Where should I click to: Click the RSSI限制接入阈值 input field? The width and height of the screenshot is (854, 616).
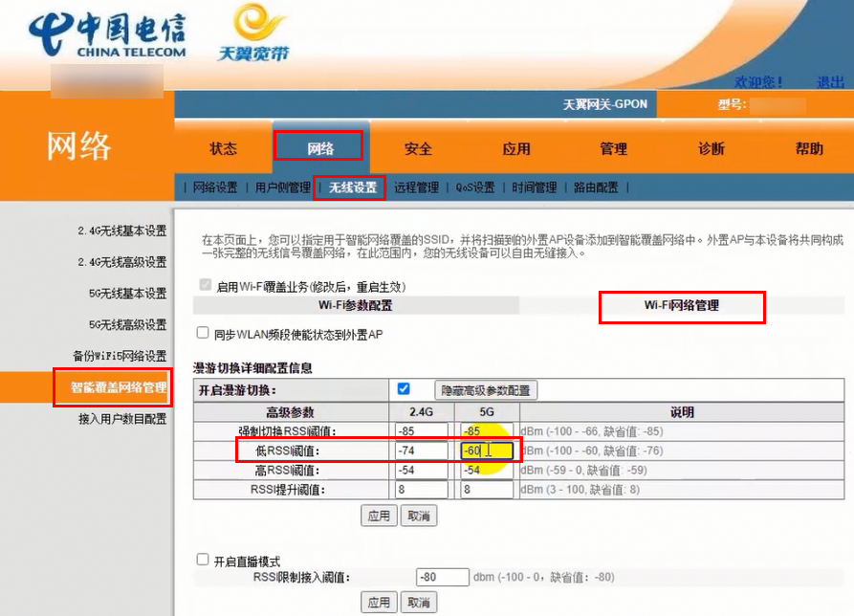point(442,577)
